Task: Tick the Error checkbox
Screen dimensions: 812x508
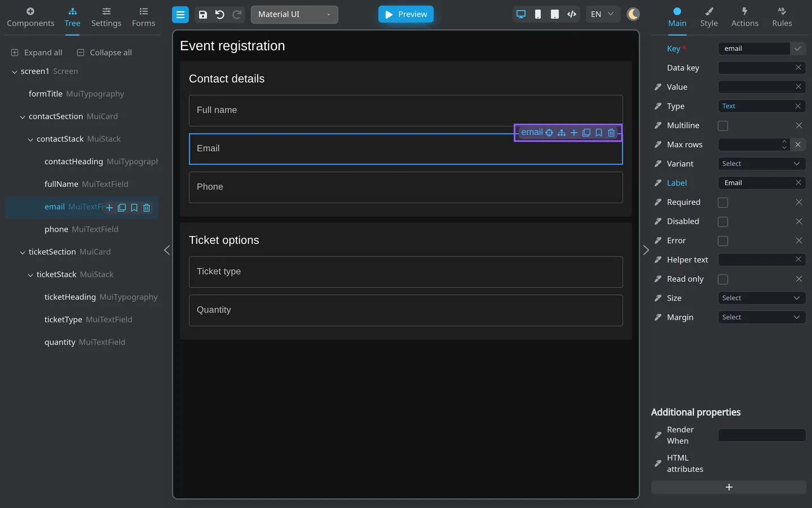Action: point(723,241)
